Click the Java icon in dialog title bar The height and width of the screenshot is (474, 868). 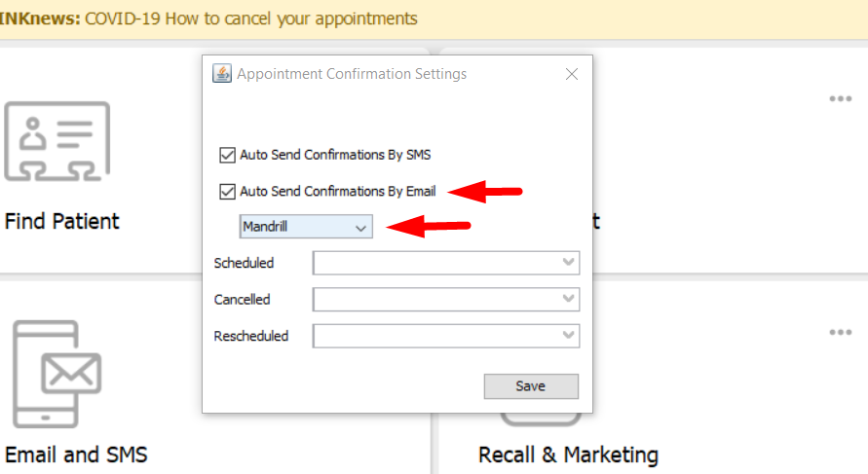[x=222, y=74]
